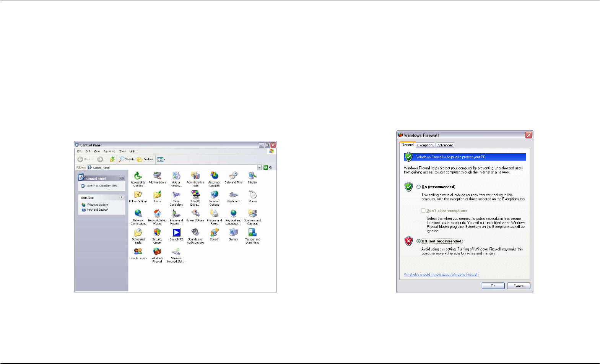The width and height of the screenshot is (600, 364).
Task: Open Printers and Faxes icon
Action: [x=215, y=213]
